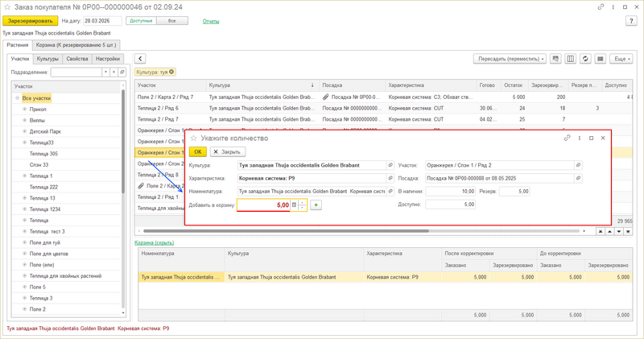
Task: Collapse the 'Все участки' tree node
Action: [x=17, y=98]
